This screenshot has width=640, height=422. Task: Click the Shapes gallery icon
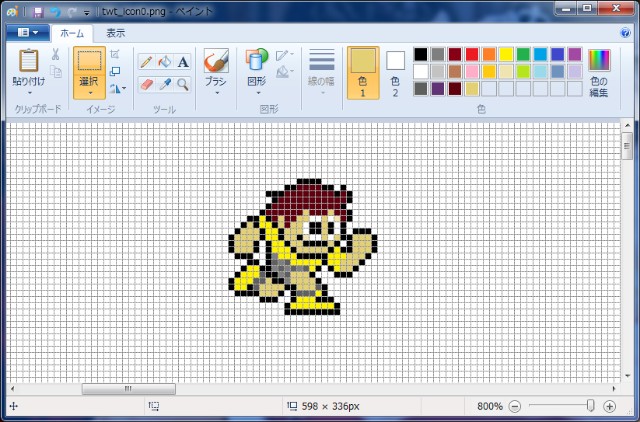(256, 60)
